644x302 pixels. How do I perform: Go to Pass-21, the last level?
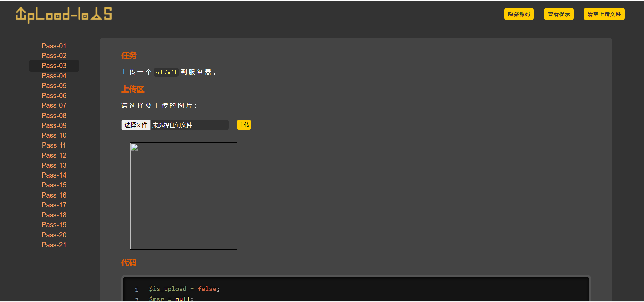(x=54, y=245)
